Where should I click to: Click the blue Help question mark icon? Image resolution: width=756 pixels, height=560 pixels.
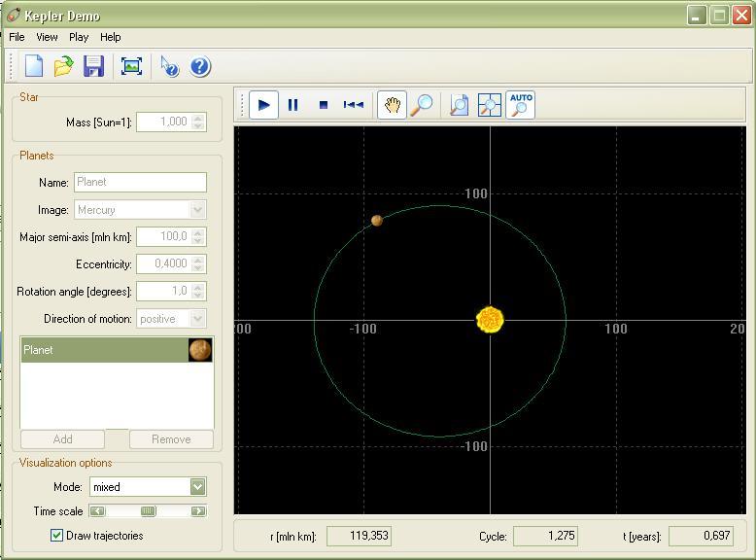click(200, 66)
